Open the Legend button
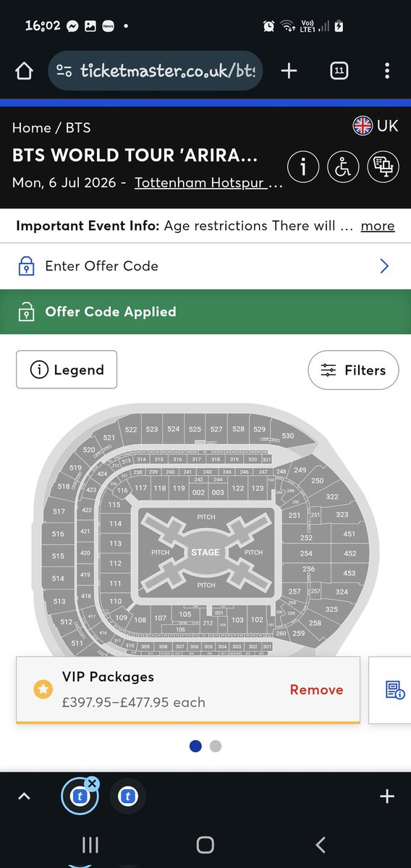 pyautogui.click(x=67, y=370)
